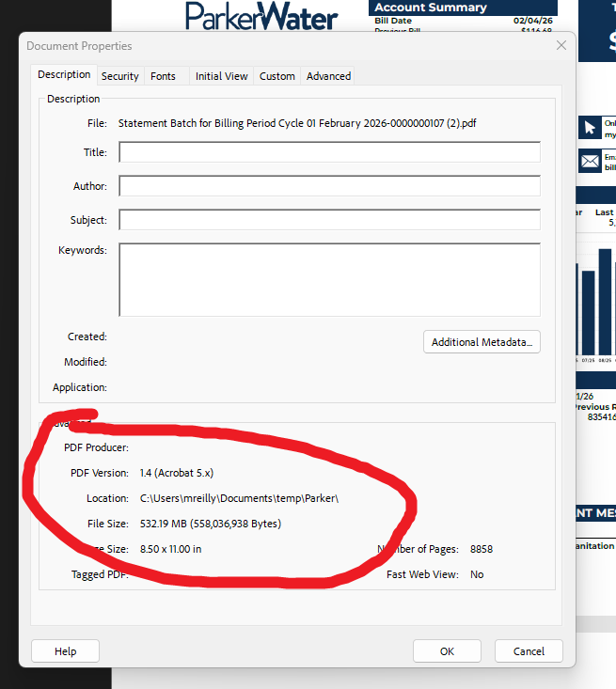Click the ParkerWater logo in the document
This screenshot has width=616, height=689.
pos(261,16)
